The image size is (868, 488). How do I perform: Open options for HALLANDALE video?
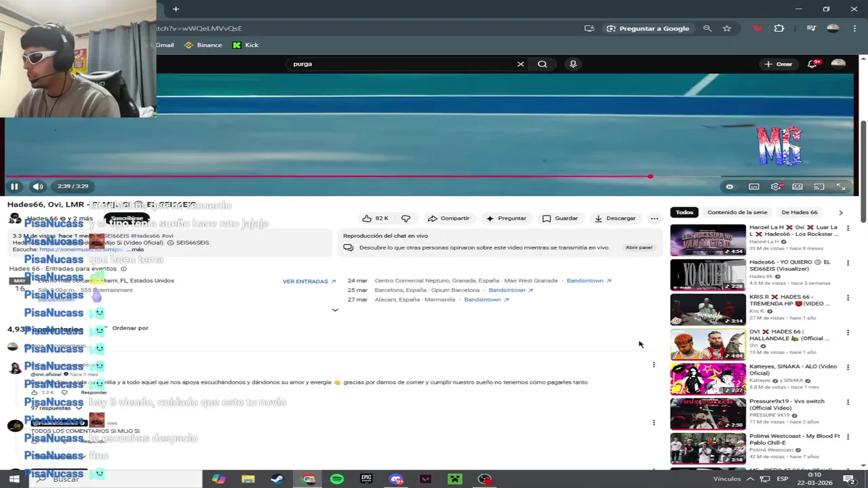[x=848, y=333]
